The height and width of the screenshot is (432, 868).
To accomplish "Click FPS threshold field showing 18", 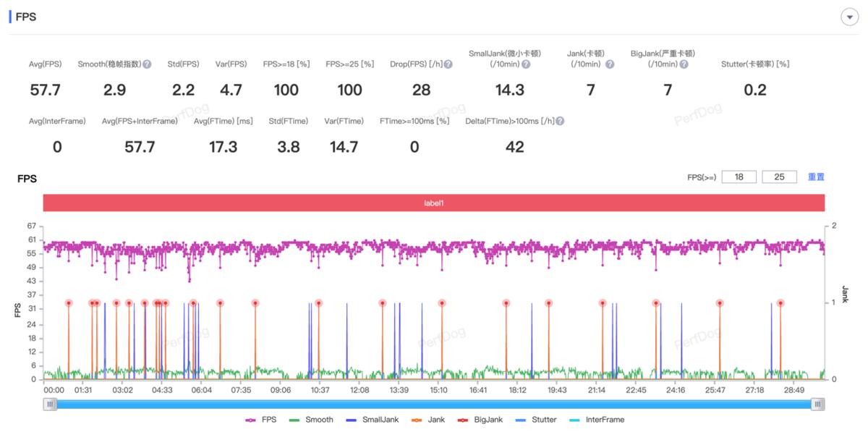I will 739,177.
